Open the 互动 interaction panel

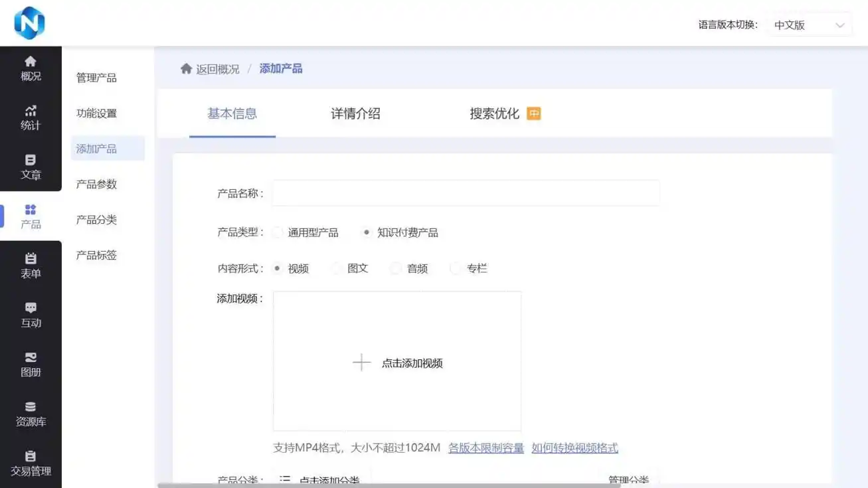(30, 315)
